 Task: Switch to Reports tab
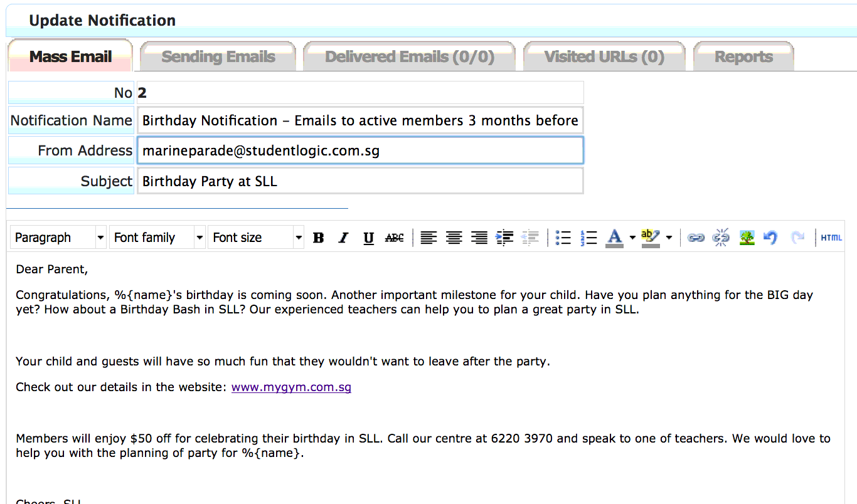coord(743,56)
